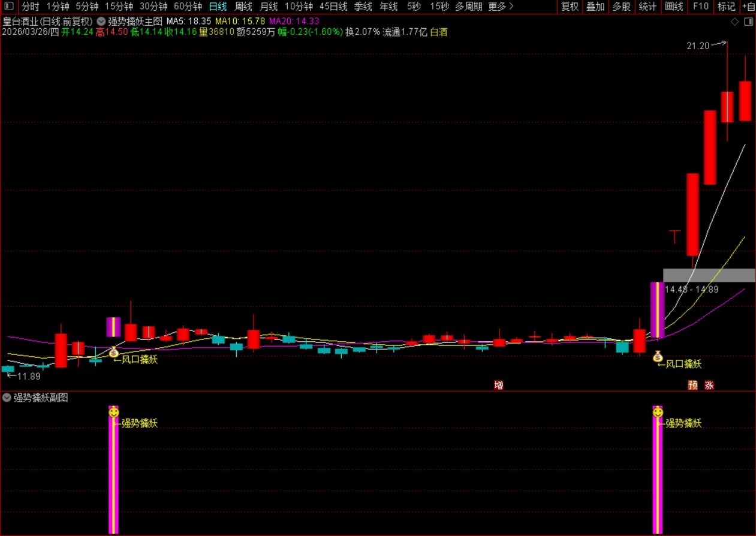
Task: Click the 复权 button
Action: (570, 7)
